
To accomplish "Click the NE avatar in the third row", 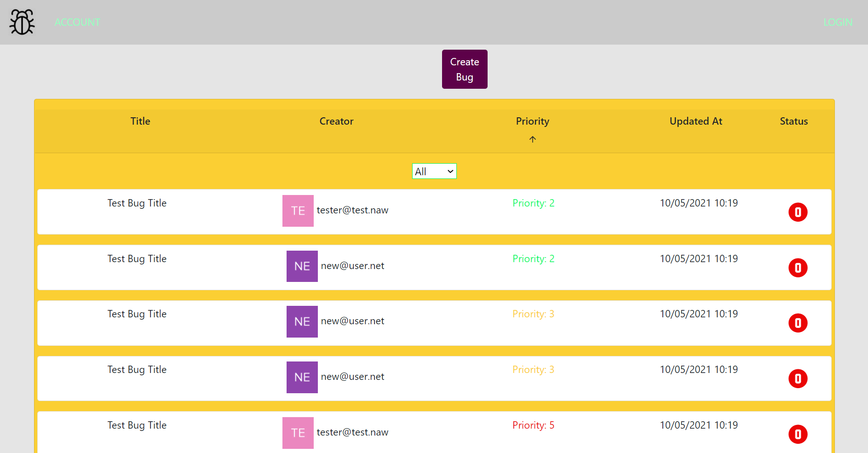I will click(302, 321).
